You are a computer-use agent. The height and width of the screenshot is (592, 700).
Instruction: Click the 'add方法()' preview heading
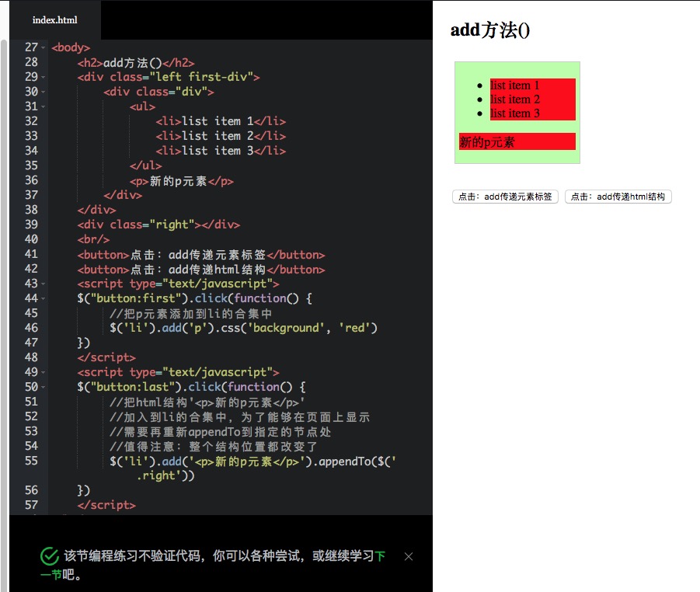(x=489, y=30)
